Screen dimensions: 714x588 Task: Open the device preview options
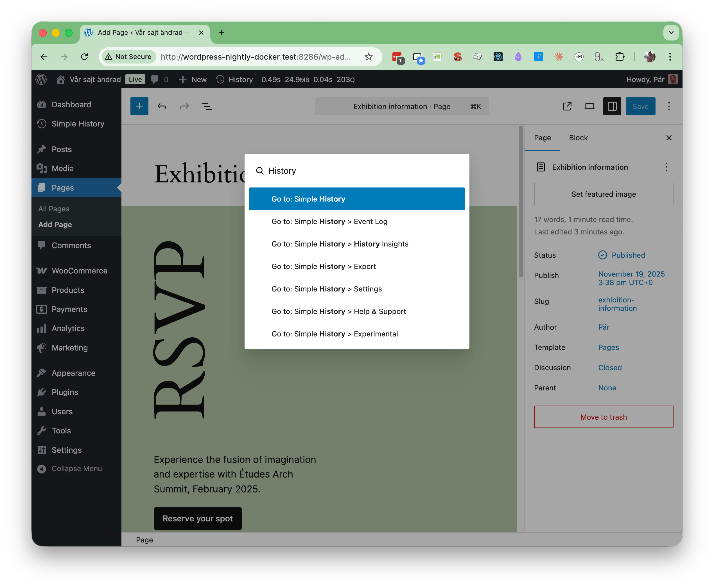pyautogui.click(x=589, y=106)
